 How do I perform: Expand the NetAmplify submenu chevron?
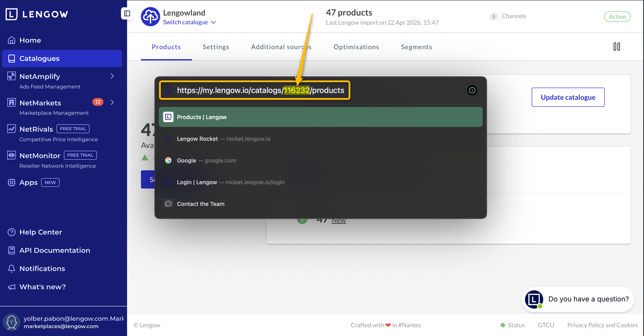tap(112, 76)
